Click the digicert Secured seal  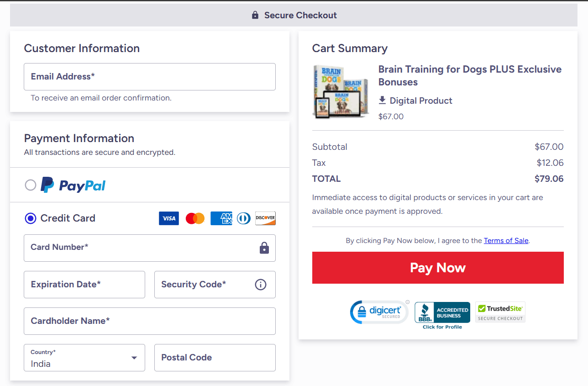tap(379, 312)
